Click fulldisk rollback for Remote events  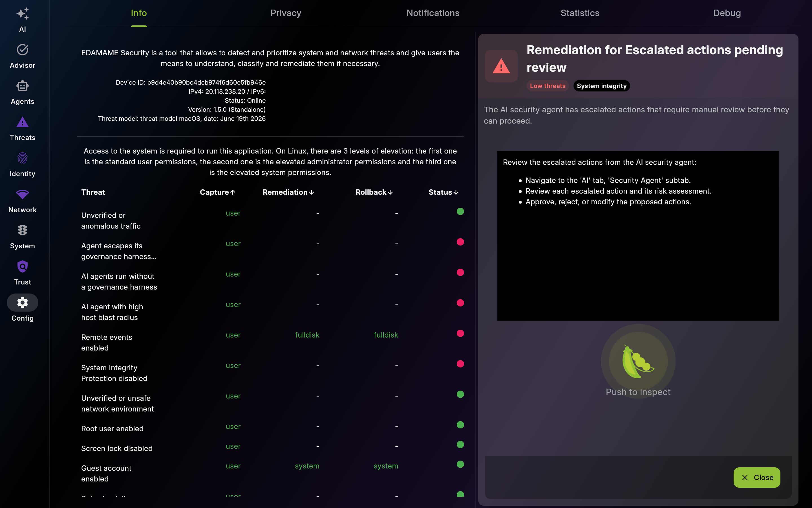pyautogui.click(x=386, y=335)
